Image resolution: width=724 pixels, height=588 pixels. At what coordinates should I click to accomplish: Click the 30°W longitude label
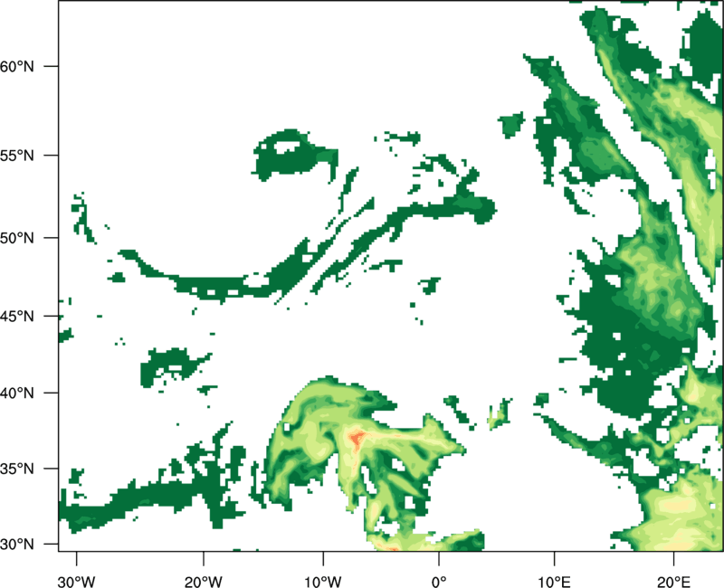(76, 582)
